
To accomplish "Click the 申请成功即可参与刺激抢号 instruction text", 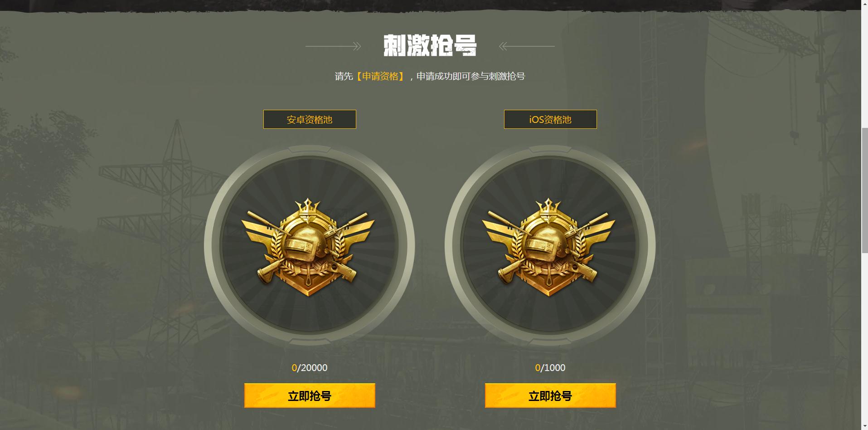I will point(470,76).
